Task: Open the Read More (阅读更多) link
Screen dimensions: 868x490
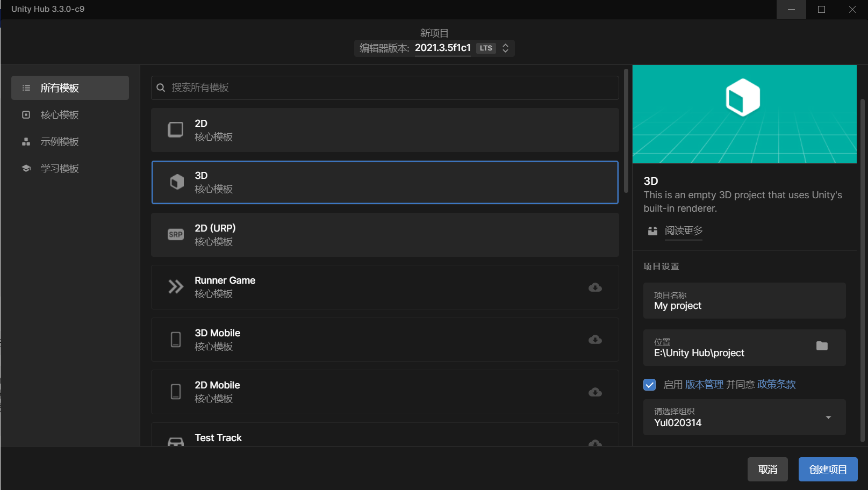Action: 684,230
